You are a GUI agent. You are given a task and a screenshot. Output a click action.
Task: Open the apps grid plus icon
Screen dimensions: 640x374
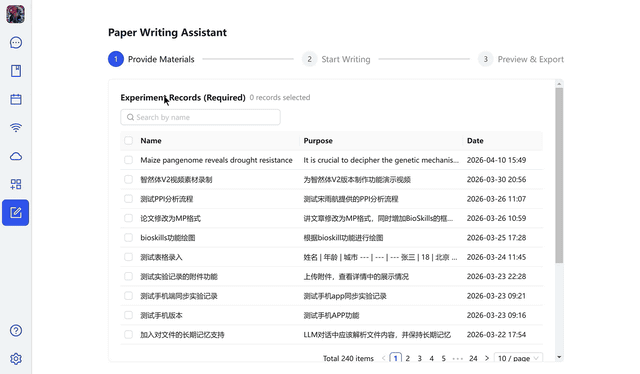point(16,184)
